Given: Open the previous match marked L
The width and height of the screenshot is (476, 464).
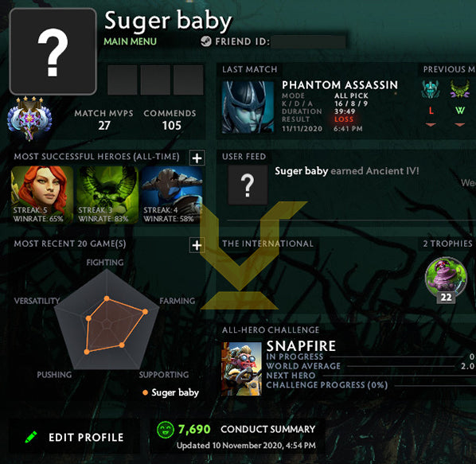Looking at the screenshot, I should click(x=431, y=103).
